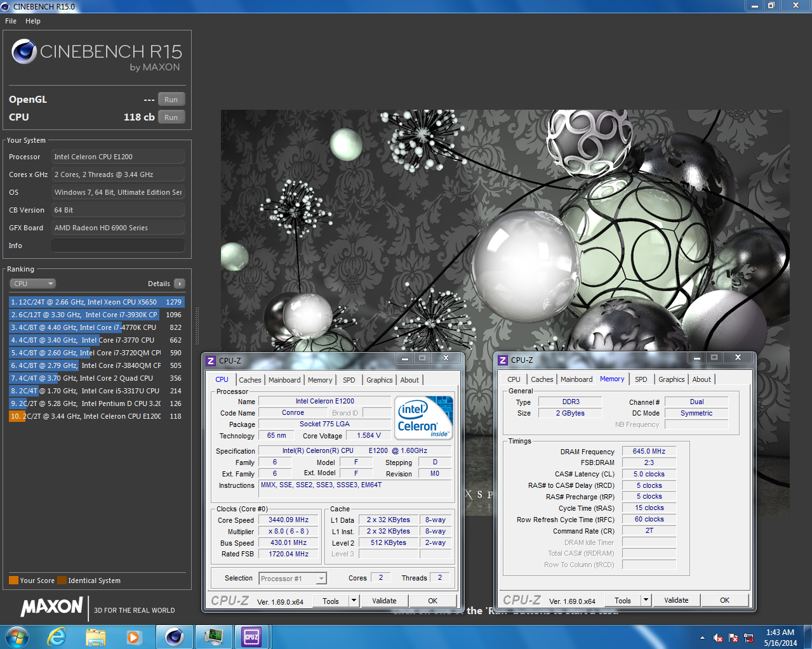812x649 pixels.
Task: Click the Show desktop strip
Action: (808, 637)
